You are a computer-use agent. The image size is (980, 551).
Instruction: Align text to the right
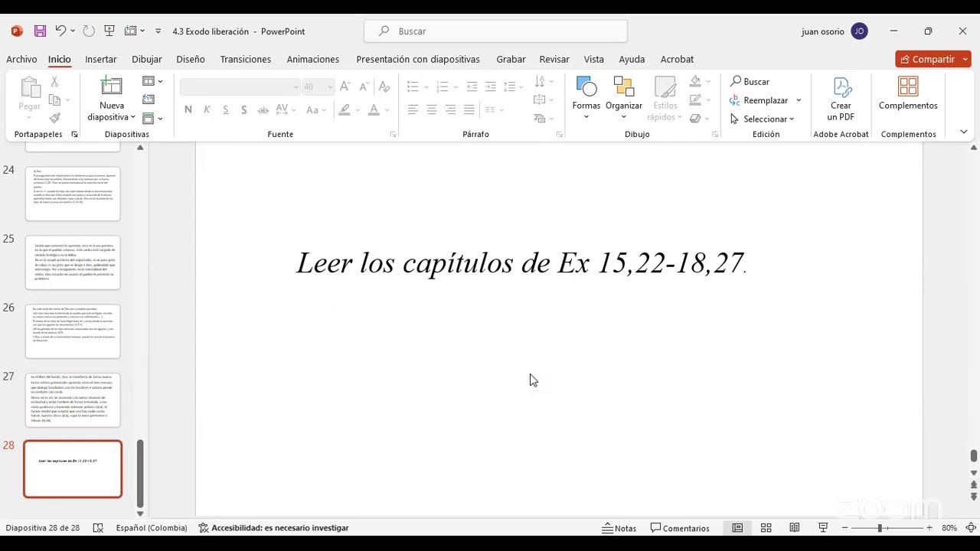pyautogui.click(x=450, y=109)
